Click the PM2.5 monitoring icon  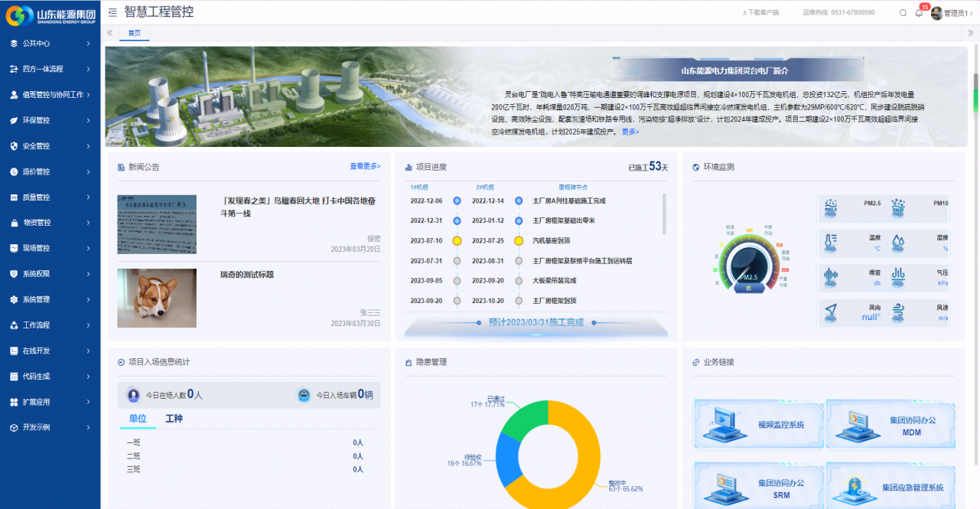coord(831,207)
